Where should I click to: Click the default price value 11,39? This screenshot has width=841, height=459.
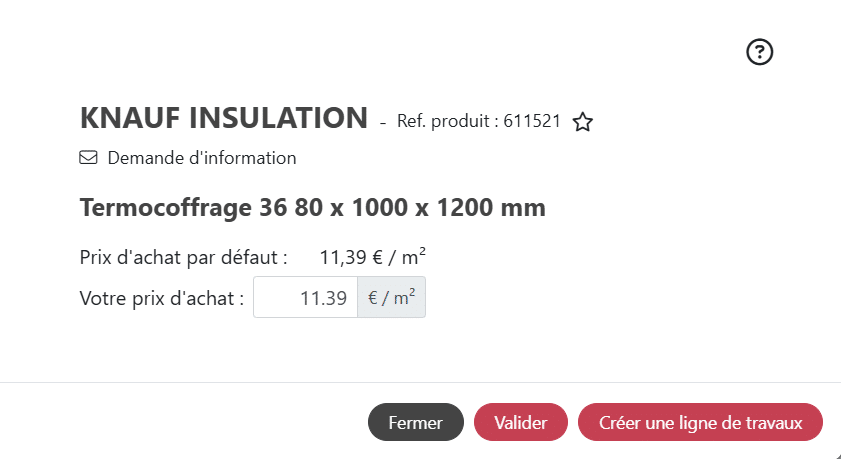point(343,257)
